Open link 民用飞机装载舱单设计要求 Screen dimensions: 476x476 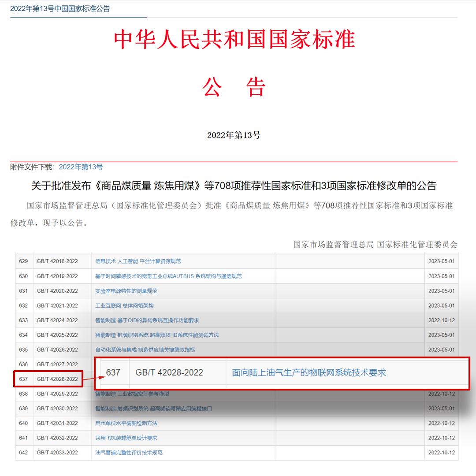127,438
